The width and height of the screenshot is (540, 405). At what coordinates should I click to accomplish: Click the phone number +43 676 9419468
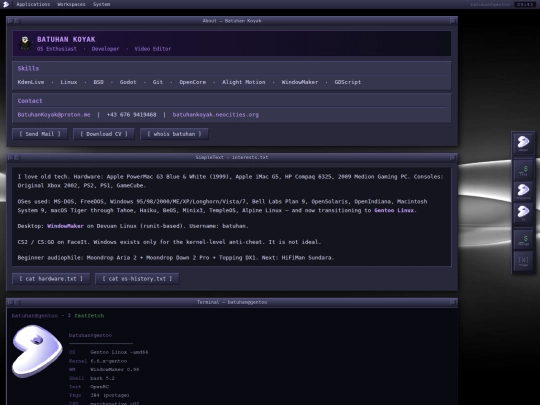(x=131, y=115)
